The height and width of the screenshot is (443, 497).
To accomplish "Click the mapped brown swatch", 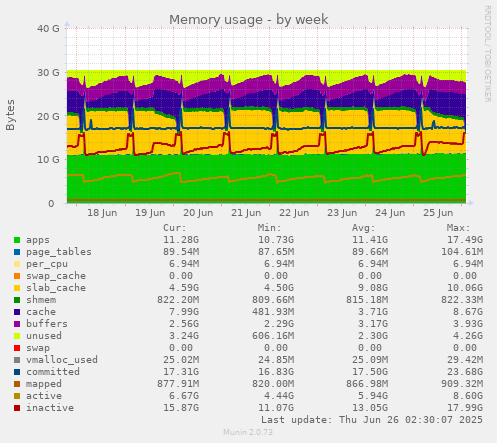I will click(x=17, y=384).
